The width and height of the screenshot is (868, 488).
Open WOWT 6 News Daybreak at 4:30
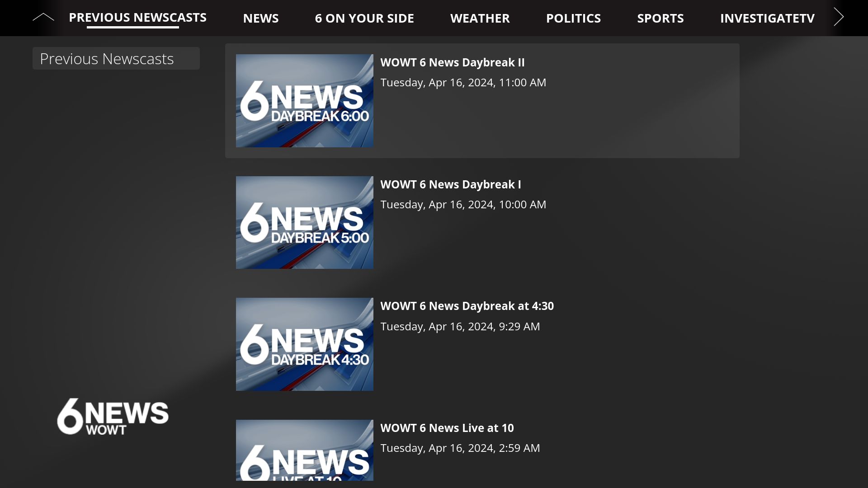467,306
